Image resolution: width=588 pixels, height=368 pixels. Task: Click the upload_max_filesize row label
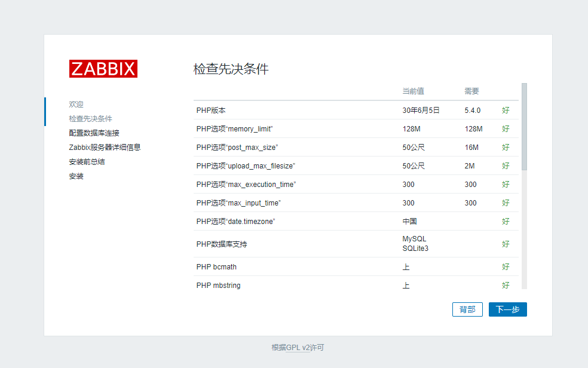coord(246,166)
